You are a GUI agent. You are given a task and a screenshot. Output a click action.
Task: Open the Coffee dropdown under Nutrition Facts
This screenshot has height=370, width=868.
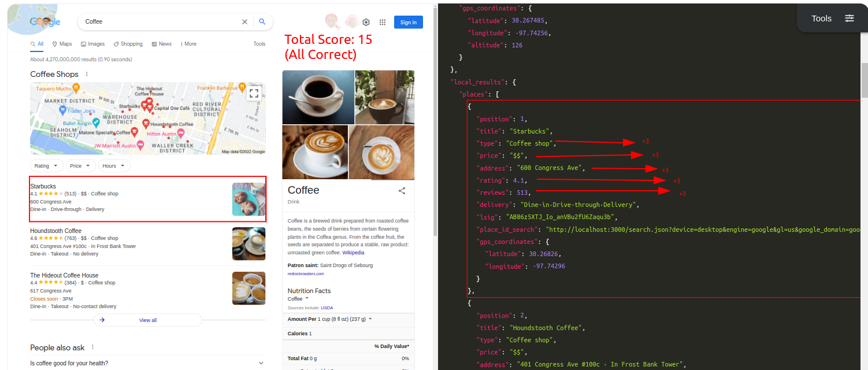(298, 299)
